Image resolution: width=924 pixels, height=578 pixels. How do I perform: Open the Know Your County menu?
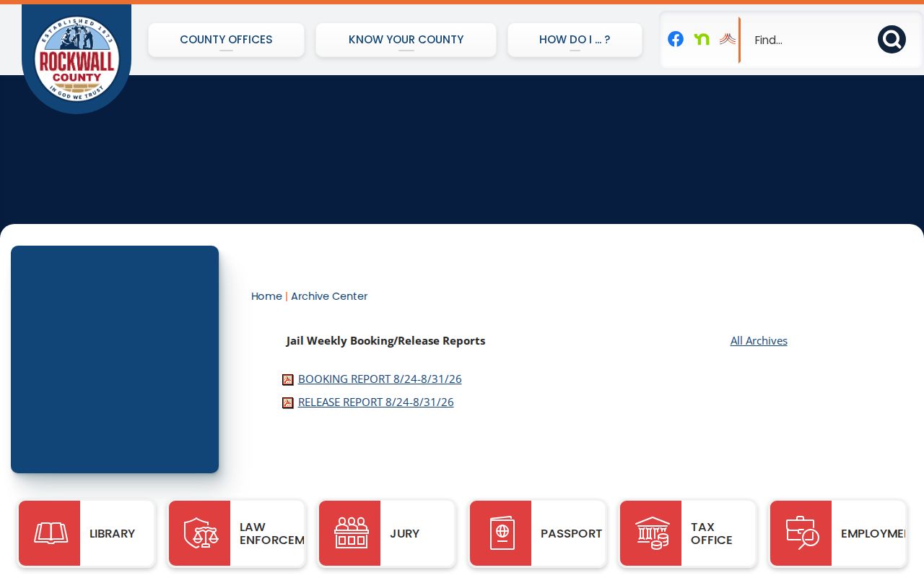(x=406, y=40)
